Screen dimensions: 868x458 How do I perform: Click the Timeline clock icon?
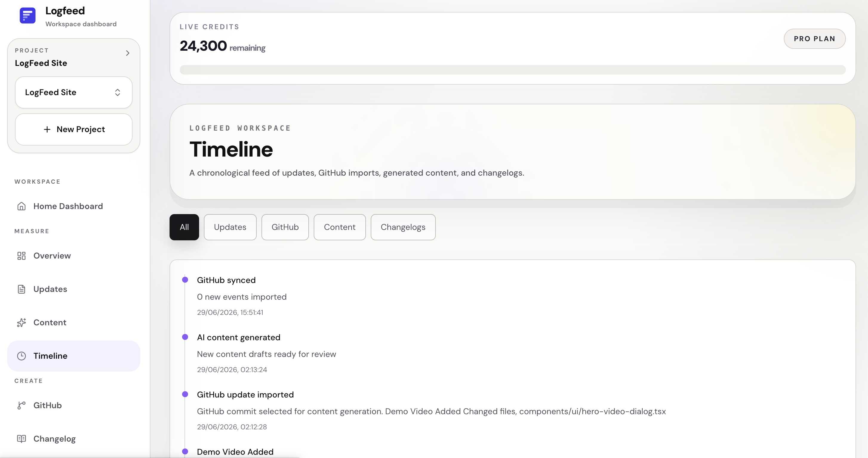click(21, 356)
